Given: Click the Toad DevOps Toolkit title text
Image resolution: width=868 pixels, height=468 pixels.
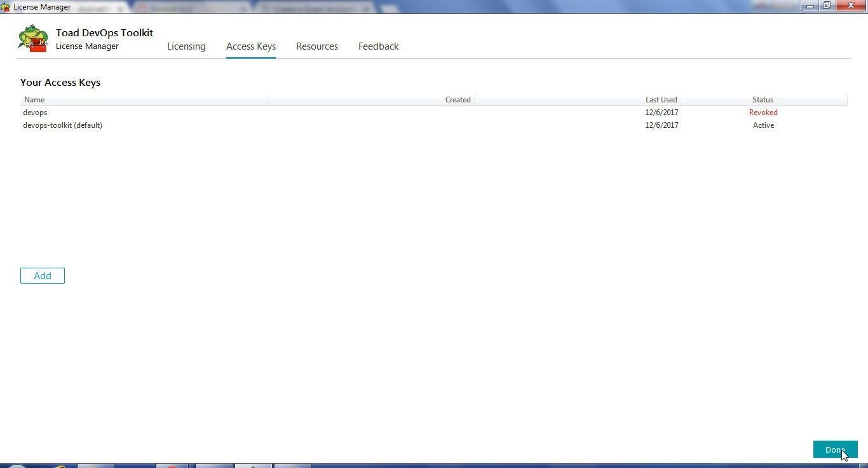Looking at the screenshot, I should (x=104, y=32).
